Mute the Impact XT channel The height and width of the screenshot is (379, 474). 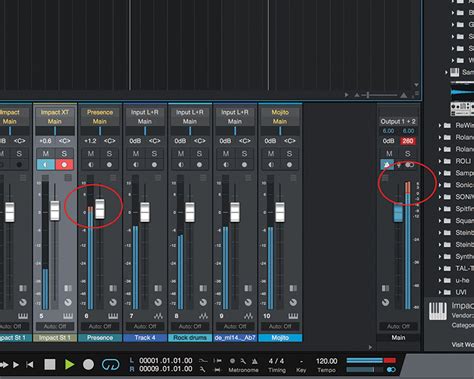pyautogui.click(x=46, y=154)
